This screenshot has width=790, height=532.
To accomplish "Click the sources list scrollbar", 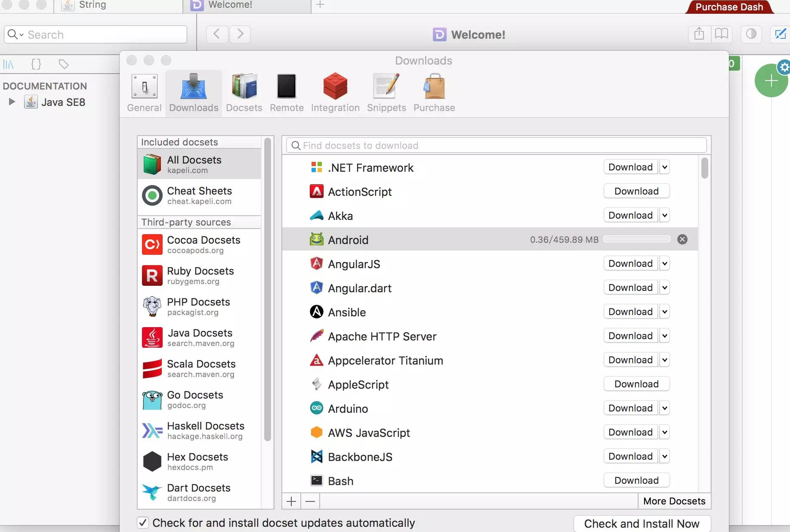I will click(x=267, y=289).
